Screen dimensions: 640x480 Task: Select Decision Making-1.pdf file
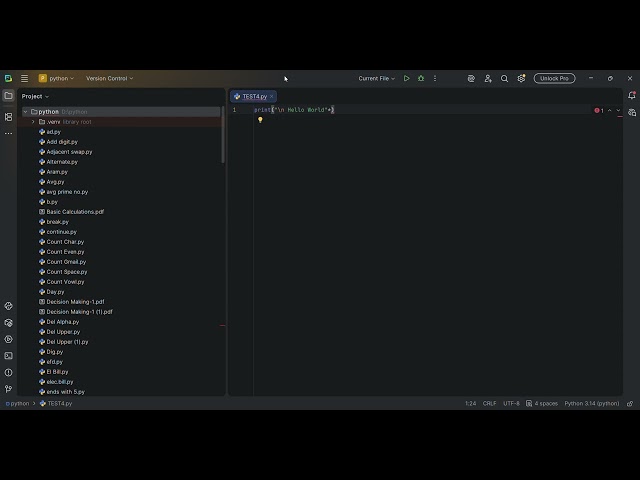[x=72, y=302]
